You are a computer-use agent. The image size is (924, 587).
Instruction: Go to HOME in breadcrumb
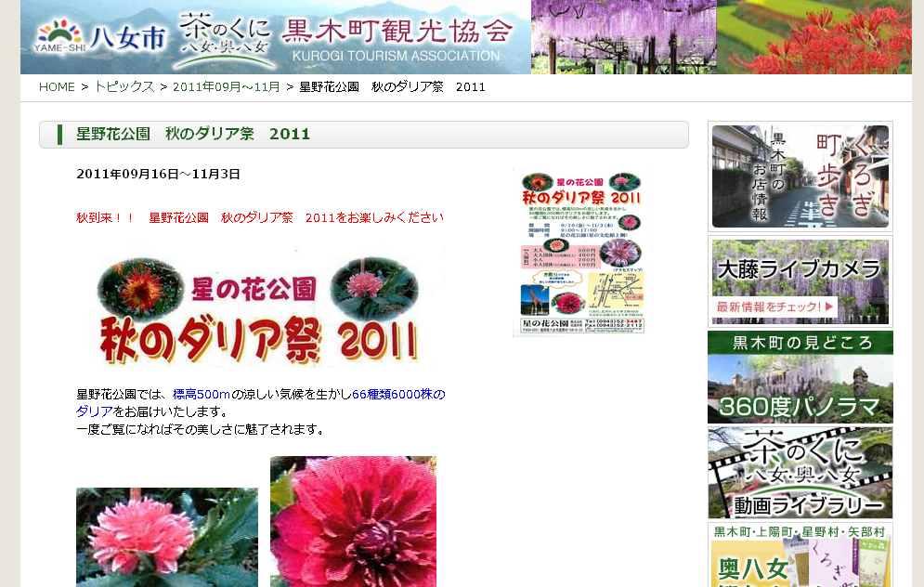[57, 87]
